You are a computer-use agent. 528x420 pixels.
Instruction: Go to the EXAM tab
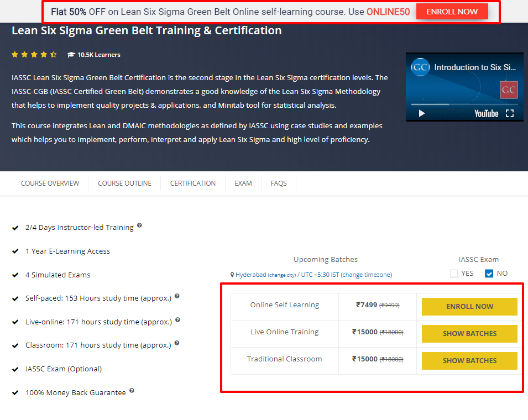(x=243, y=183)
